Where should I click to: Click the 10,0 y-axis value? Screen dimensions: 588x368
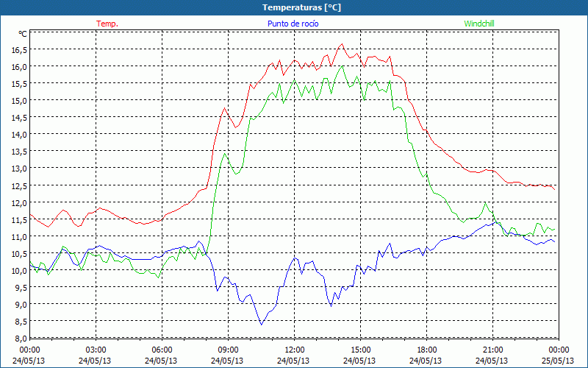[20, 270]
